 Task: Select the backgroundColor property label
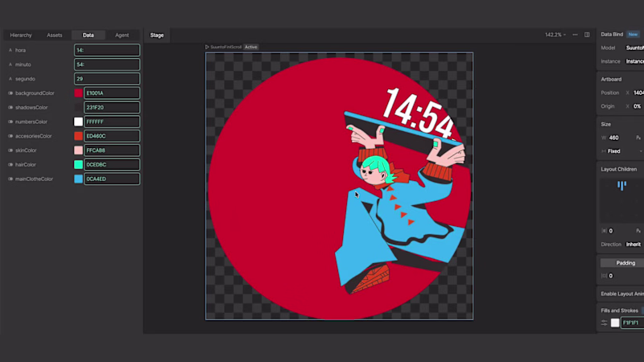click(35, 93)
